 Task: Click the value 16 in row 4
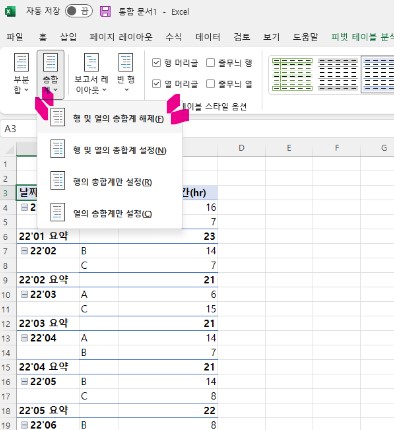click(x=211, y=207)
